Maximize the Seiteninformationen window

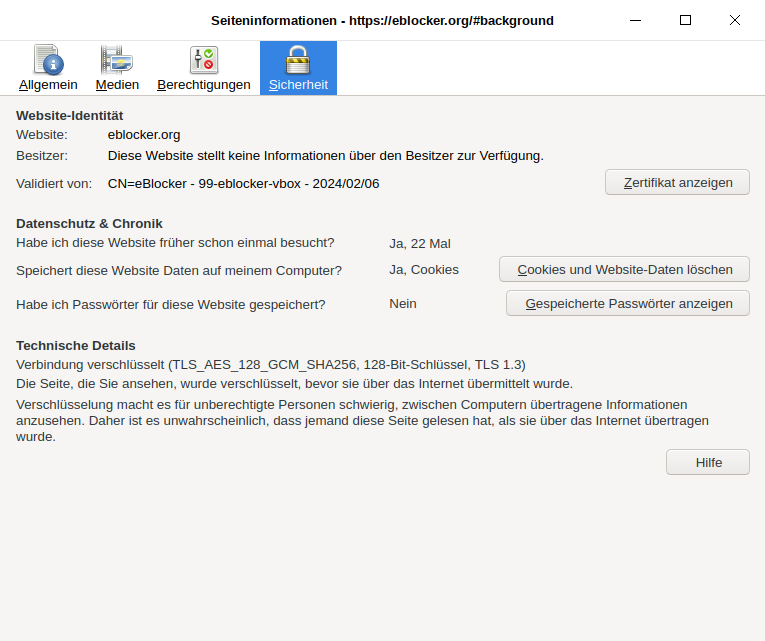click(x=685, y=20)
